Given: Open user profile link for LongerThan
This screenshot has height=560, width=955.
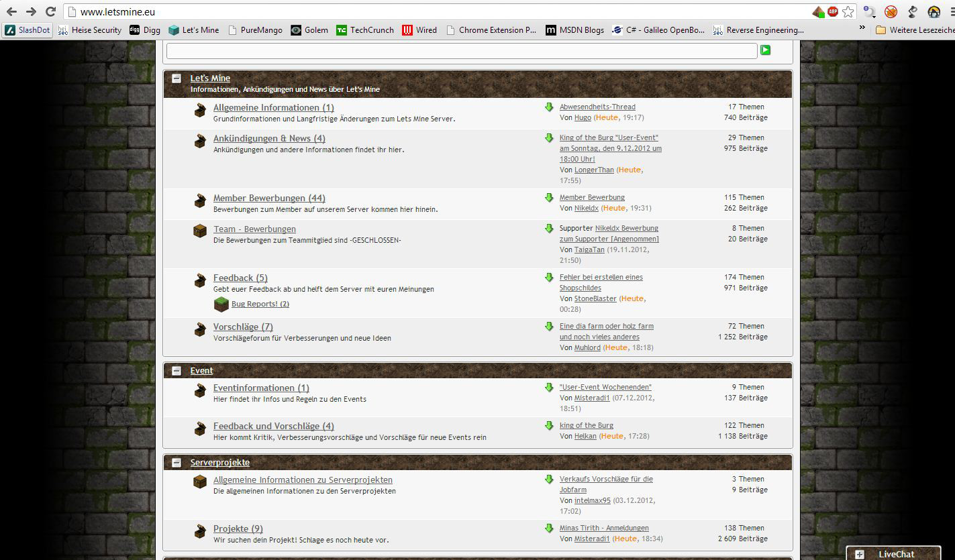Looking at the screenshot, I should (594, 170).
